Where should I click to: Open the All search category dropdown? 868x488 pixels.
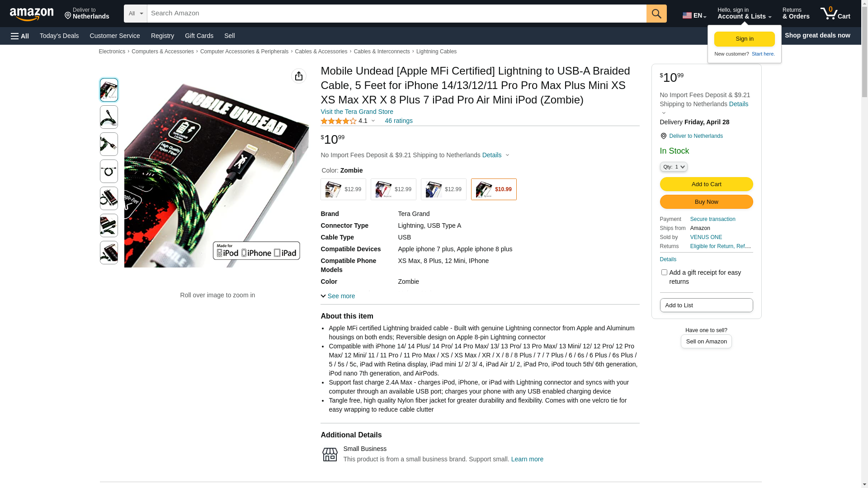click(x=136, y=14)
